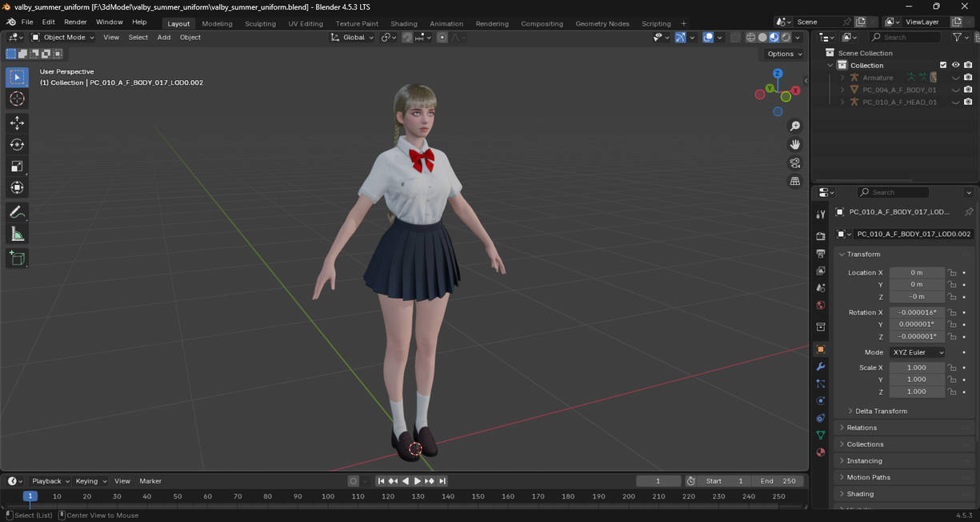Image resolution: width=980 pixels, height=522 pixels.
Task: Toggle camera view icon in viewport
Action: pyautogui.click(x=795, y=163)
